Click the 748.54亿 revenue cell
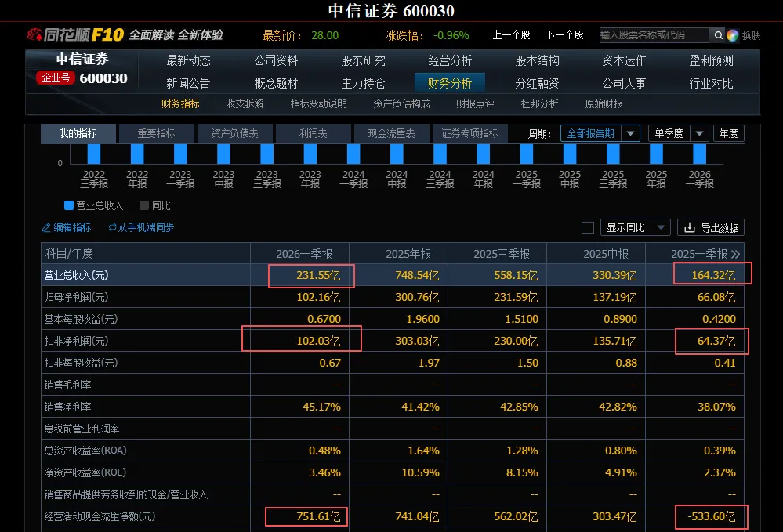This screenshot has width=783, height=532. pyautogui.click(x=417, y=275)
